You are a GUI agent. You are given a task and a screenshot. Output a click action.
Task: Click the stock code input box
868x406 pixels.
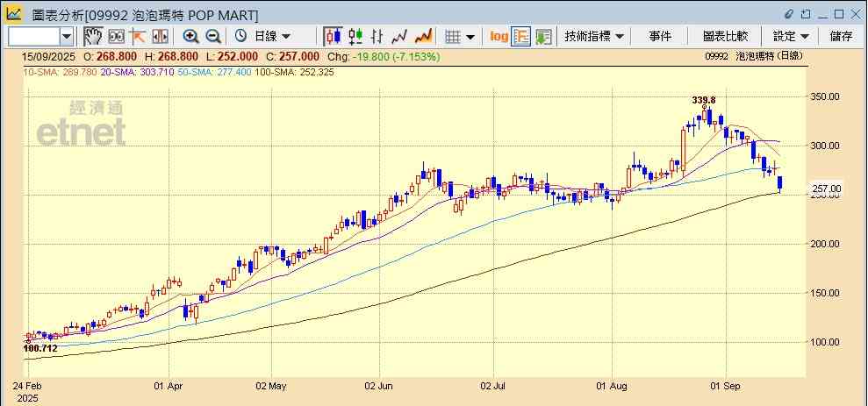[x=34, y=37]
